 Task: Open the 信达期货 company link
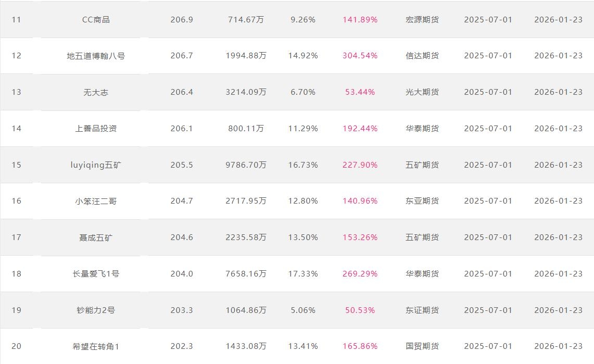tap(422, 56)
